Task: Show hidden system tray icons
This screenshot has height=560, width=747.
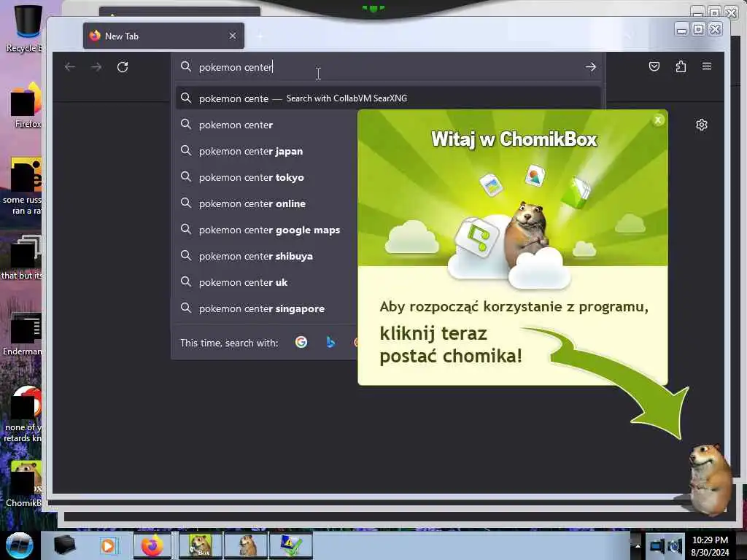Action: (637, 545)
